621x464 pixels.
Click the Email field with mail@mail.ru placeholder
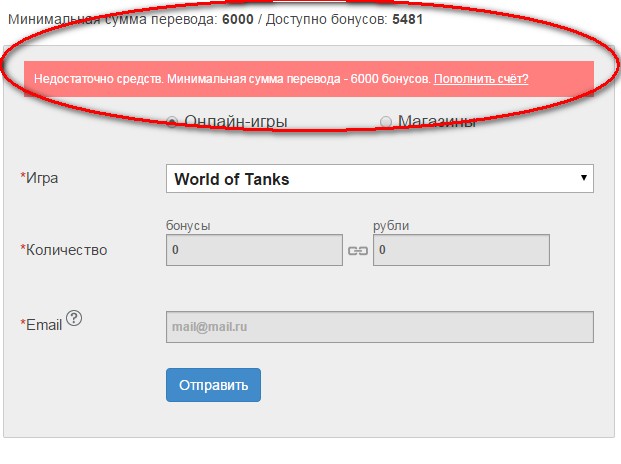coord(380,327)
